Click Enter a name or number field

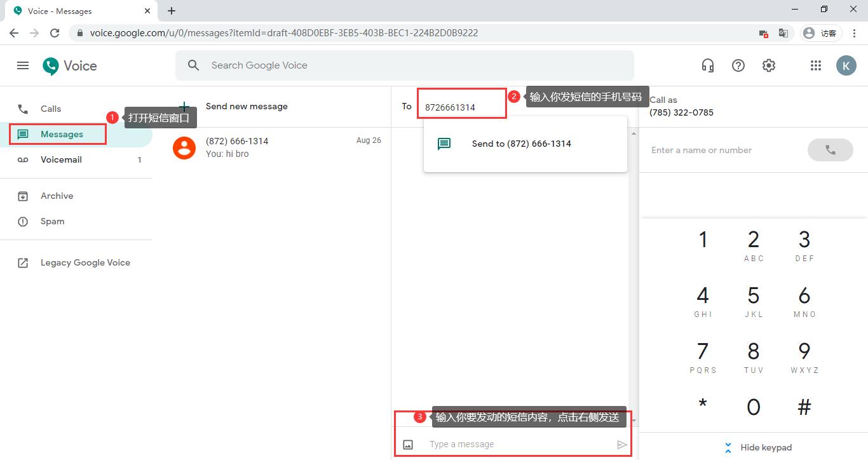pyautogui.click(x=724, y=150)
